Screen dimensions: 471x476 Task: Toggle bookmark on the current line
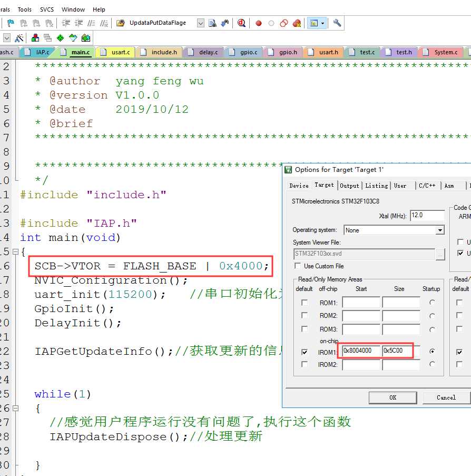[11, 23]
